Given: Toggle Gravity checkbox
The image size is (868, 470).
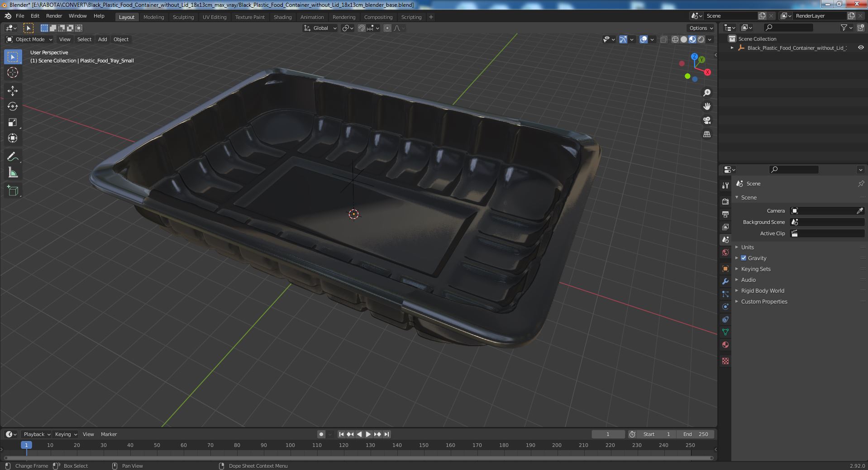Looking at the screenshot, I should tap(744, 258).
